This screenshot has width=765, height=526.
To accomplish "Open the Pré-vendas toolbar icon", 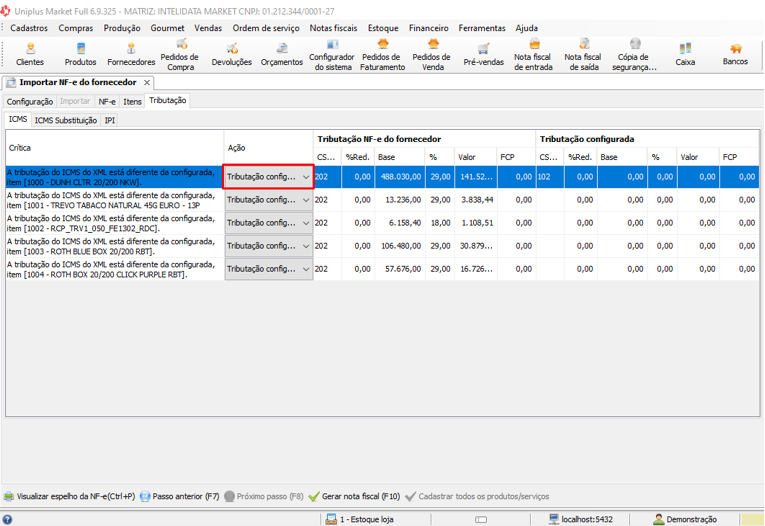I will pos(483,55).
